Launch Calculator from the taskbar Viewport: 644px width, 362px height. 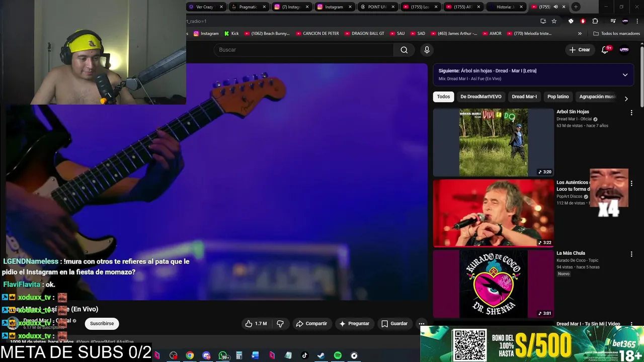point(239,355)
